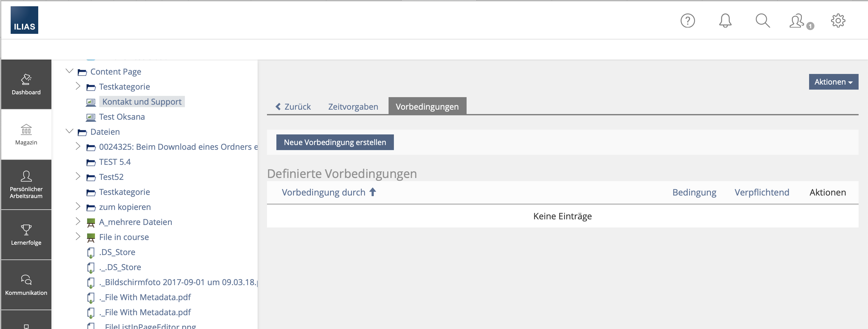The image size is (868, 329).
Task: Open Lernerfolge trophy in sidebar
Action: 26,235
